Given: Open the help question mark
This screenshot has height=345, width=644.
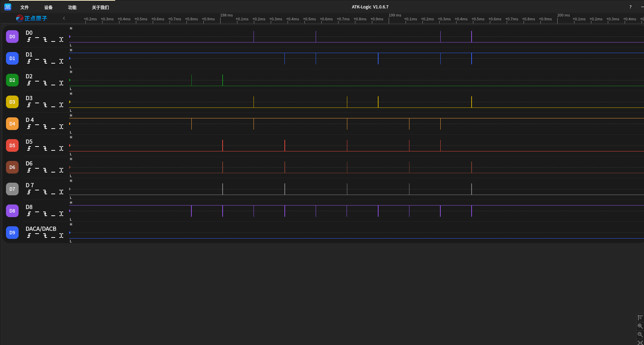Looking at the screenshot, I should (630, 7).
